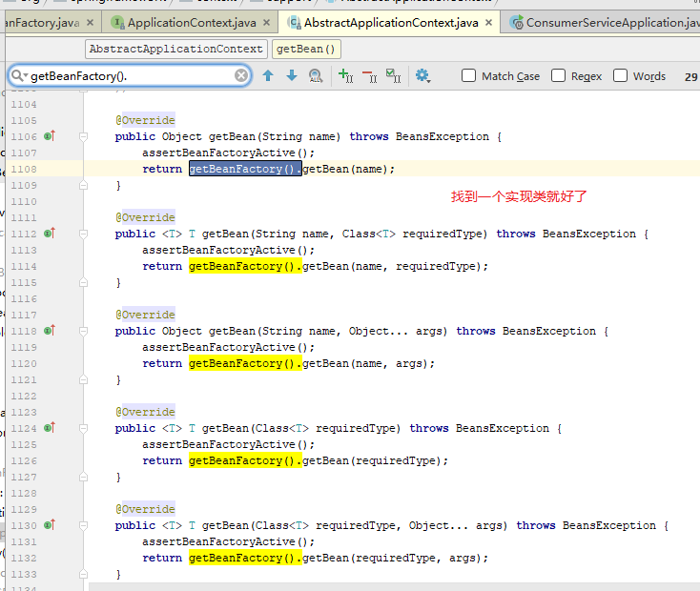Image resolution: width=700 pixels, height=591 pixels.
Task: Close the ApplicationContext.java tab
Action: (x=266, y=22)
